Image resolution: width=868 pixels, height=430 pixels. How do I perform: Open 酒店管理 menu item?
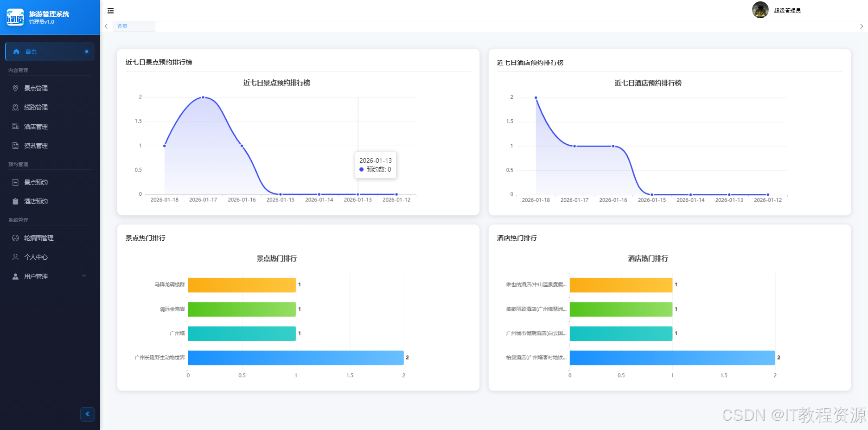50,126
